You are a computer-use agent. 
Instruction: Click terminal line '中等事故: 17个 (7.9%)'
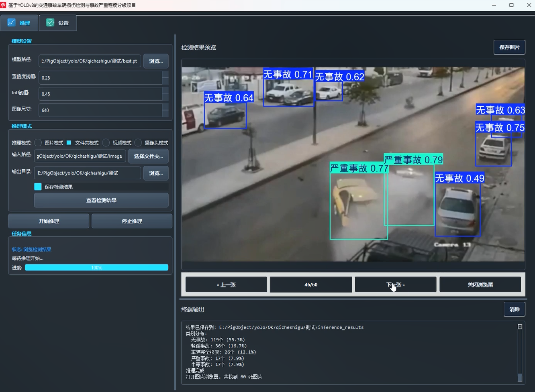(x=218, y=364)
